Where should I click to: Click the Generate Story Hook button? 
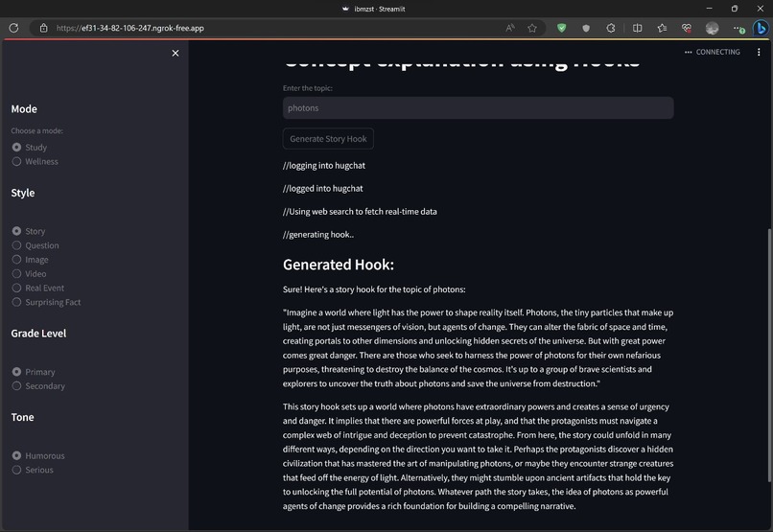coord(328,139)
